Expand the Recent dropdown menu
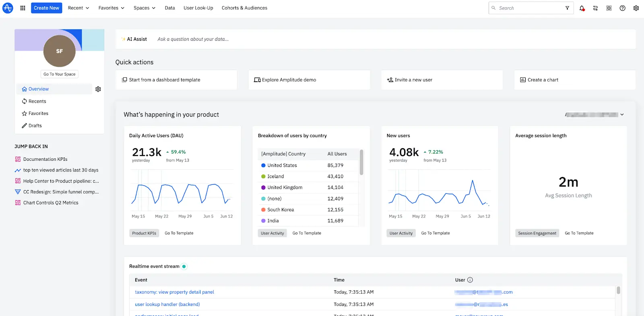The width and height of the screenshot is (644, 316). point(78,8)
